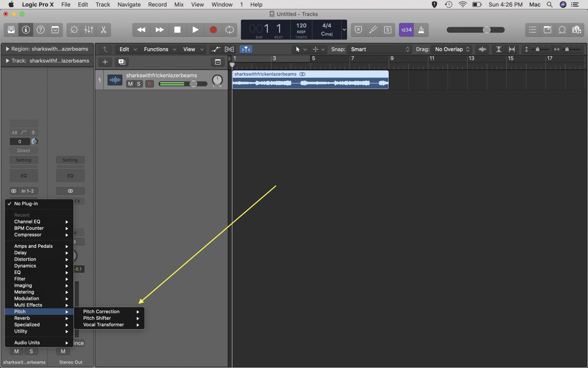The width and height of the screenshot is (588, 368).
Task: Solo the sharkswithfrickenlazerbeams track header
Action: (x=139, y=84)
